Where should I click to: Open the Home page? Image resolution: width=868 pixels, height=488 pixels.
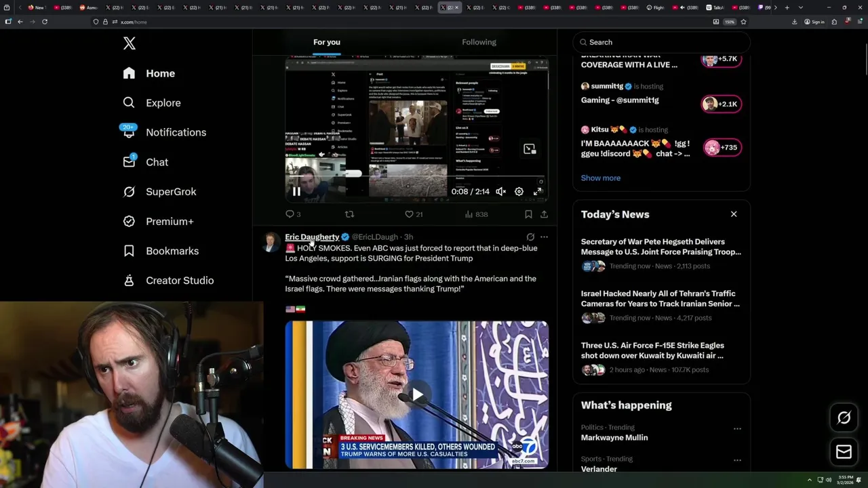[149, 73]
